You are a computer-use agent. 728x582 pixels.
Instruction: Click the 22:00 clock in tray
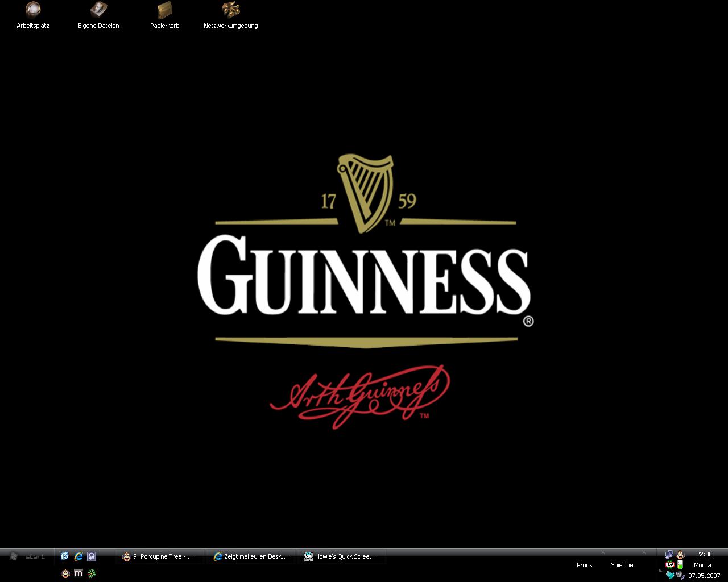pos(704,554)
